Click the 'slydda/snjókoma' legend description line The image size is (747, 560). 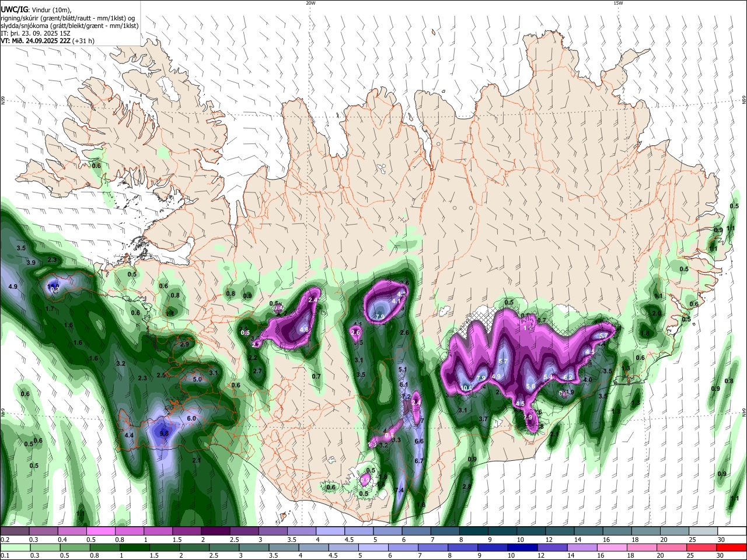(x=69, y=26)
